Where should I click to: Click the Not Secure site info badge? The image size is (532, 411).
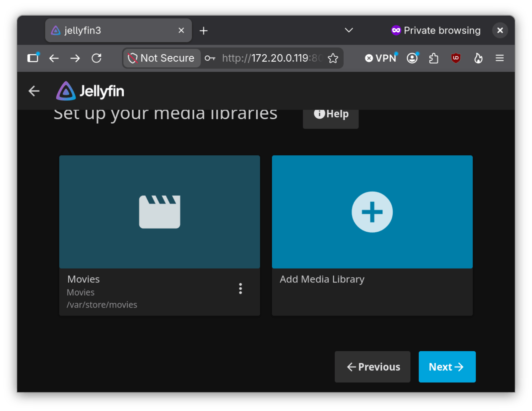[162, 58]
